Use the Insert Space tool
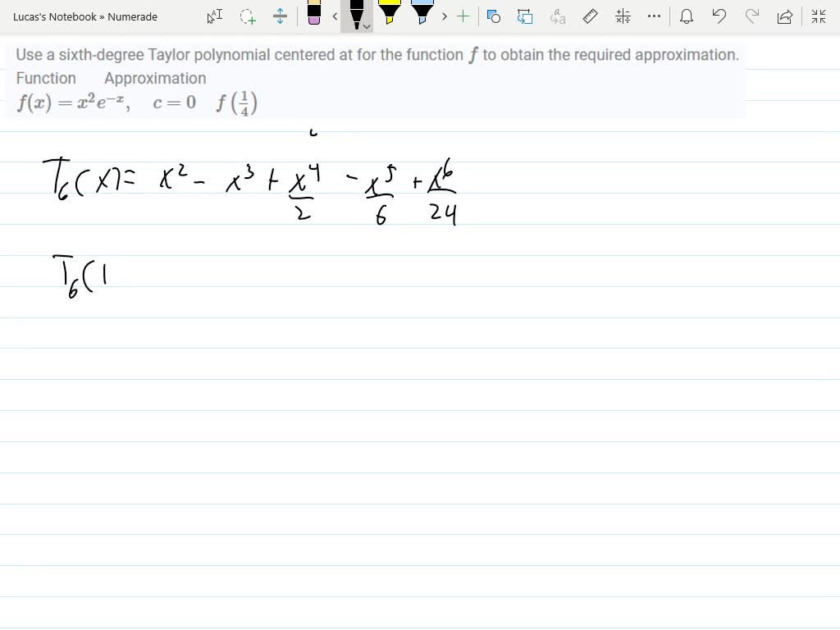Screen dimensions: 840x630 [281, 16]
